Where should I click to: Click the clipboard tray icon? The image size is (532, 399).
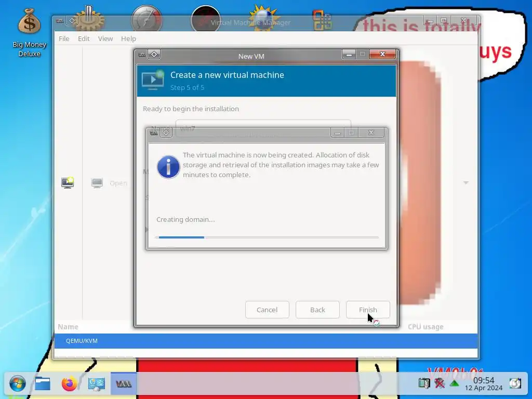[424, 383]
